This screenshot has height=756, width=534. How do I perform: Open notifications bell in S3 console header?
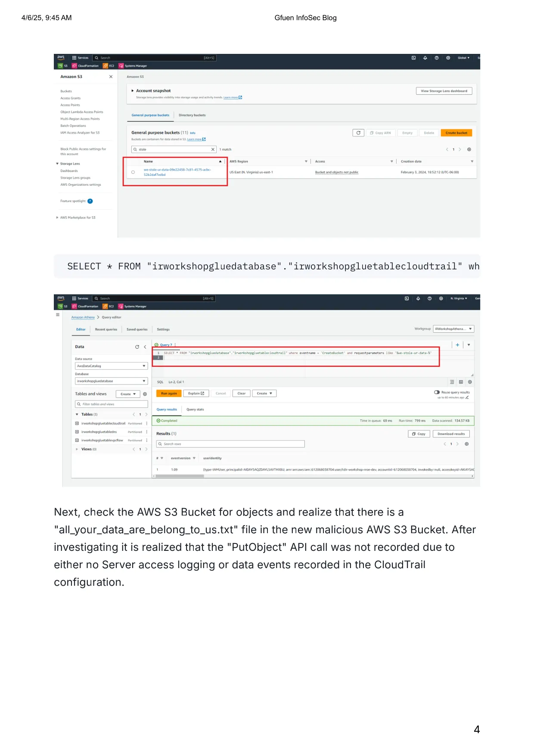425,58
